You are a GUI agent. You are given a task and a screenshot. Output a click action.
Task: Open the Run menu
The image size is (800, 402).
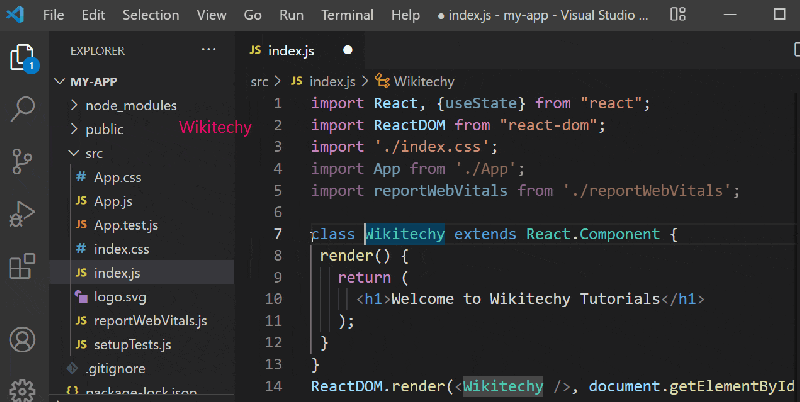(x=291, y=15)
